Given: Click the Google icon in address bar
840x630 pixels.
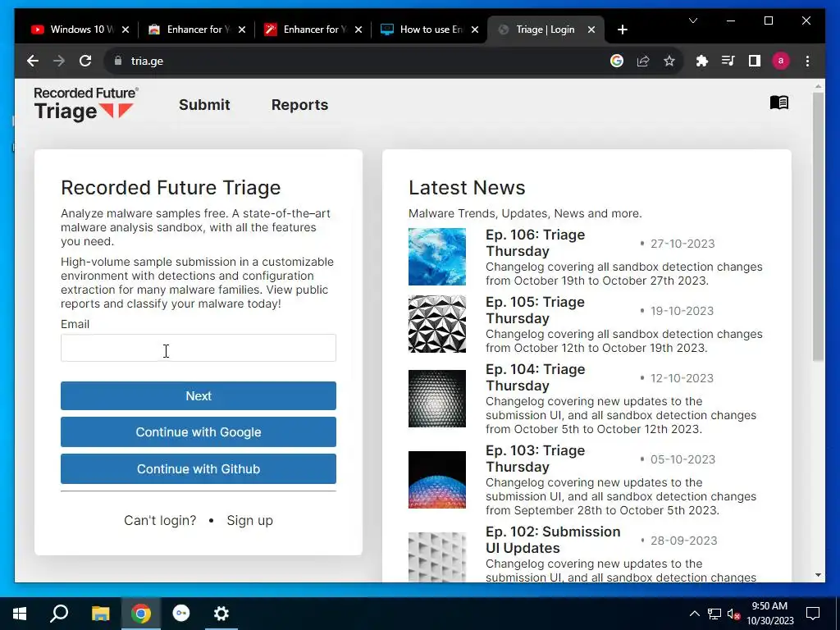Looking at the screenshot, I should (x=617, y=61).
